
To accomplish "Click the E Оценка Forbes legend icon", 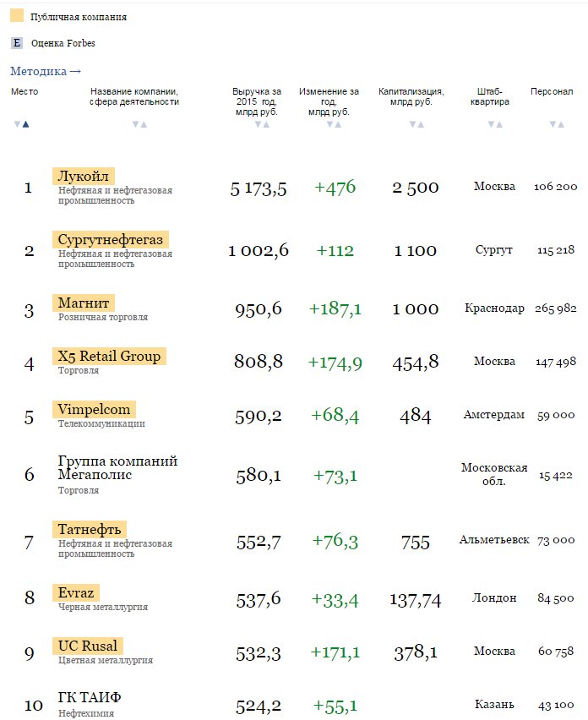I will click(17, 43).
